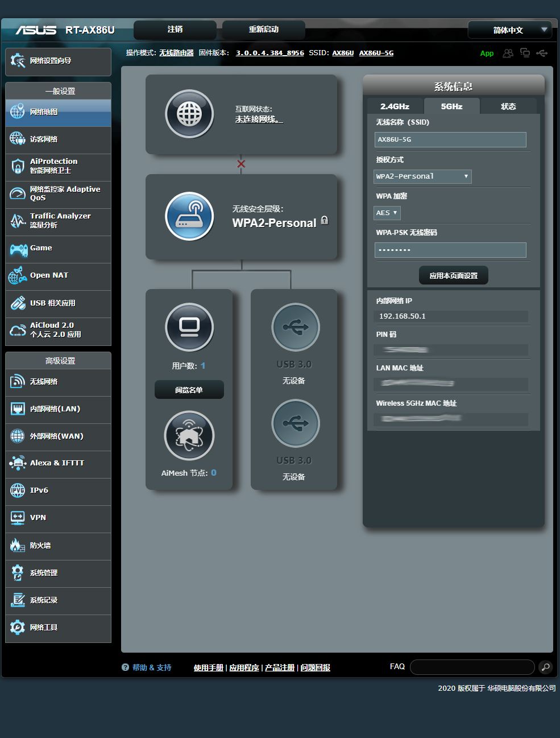The height and width of the screenshot is (738, 560).
Task: Open 访客网络 guest network page
Action: click(58, 139)
